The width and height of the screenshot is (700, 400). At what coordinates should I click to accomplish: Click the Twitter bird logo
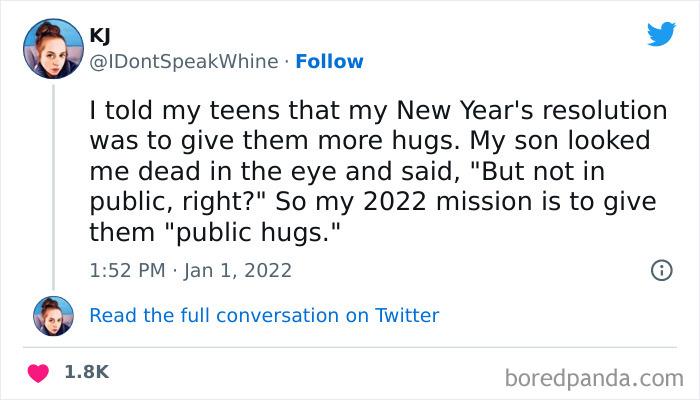661,34
